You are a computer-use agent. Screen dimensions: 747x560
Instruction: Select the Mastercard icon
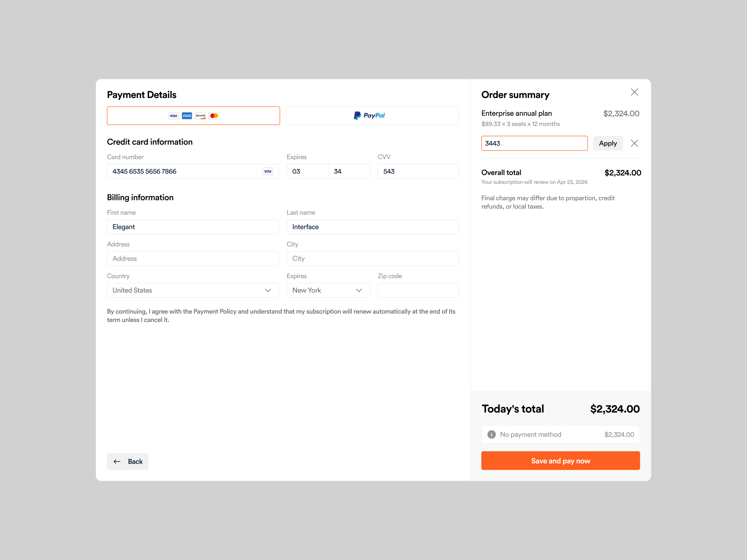click(x=214, y=115)
